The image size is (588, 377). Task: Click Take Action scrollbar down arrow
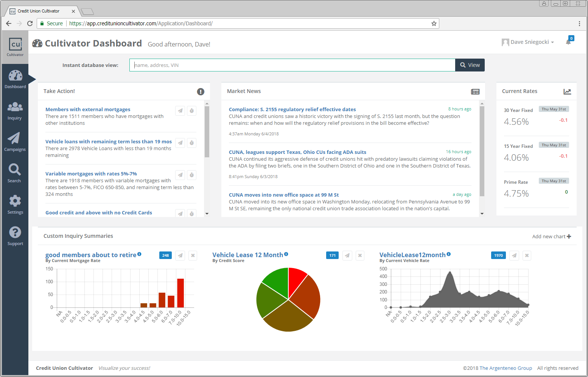[207, 214]
